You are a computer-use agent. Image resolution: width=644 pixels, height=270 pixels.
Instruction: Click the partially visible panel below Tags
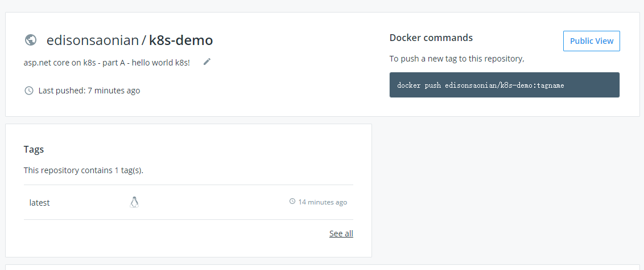coord(322,267)
